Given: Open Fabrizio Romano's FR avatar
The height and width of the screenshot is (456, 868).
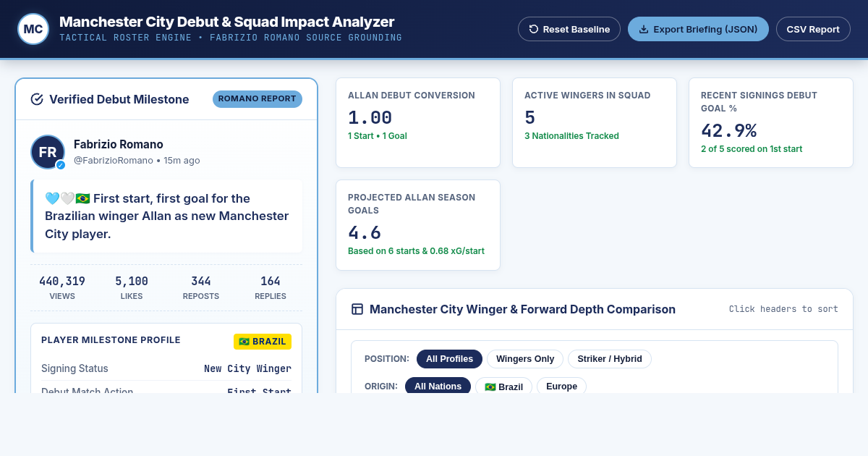Looking at the screenshot, I should pos(48,152).
